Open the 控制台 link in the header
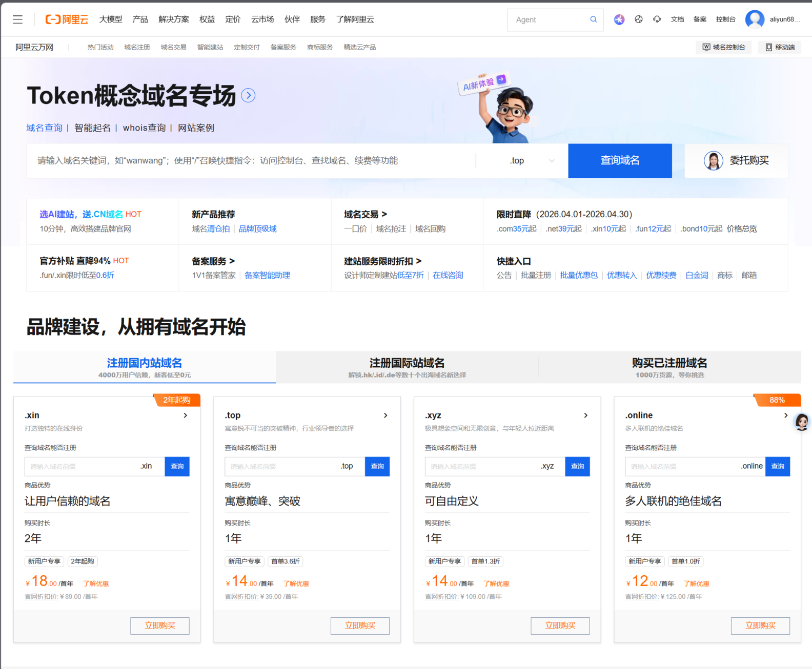 (x=725, y=19)
